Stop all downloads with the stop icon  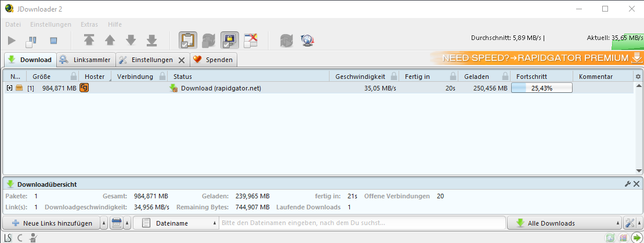[53, 41]
